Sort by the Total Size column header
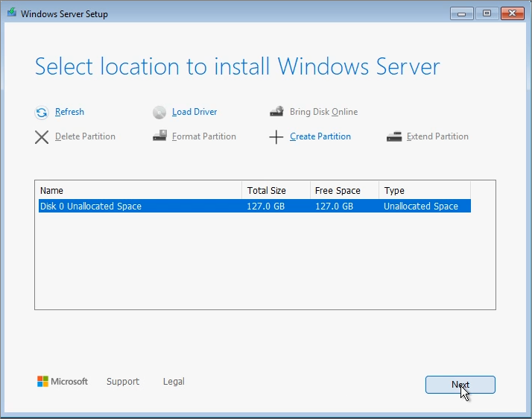532x419 pixels. [x=276, y=190]
